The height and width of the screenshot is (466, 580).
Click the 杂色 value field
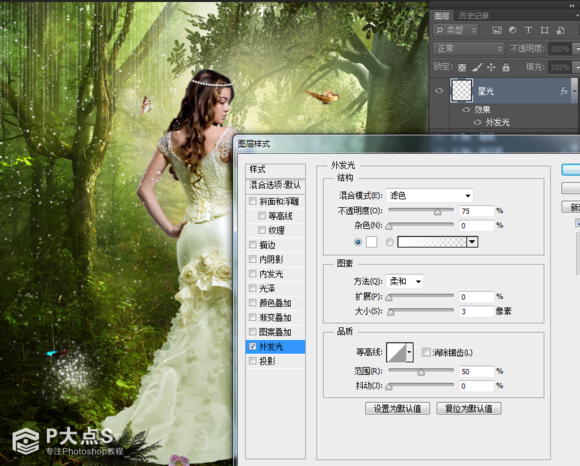476,226
